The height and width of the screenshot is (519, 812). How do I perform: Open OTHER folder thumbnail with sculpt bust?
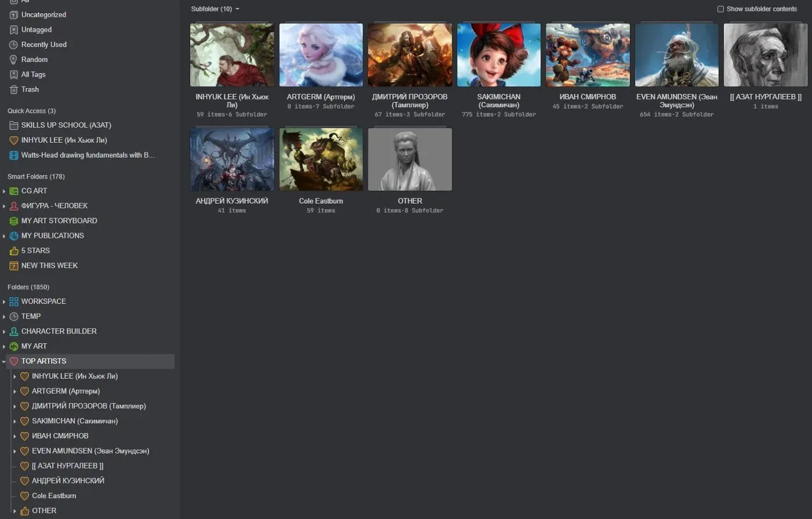tap(410, 159)
